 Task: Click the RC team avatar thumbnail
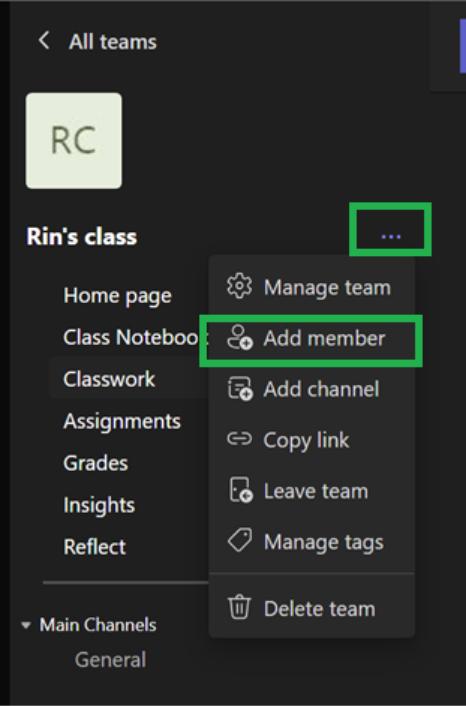(74, 140)
